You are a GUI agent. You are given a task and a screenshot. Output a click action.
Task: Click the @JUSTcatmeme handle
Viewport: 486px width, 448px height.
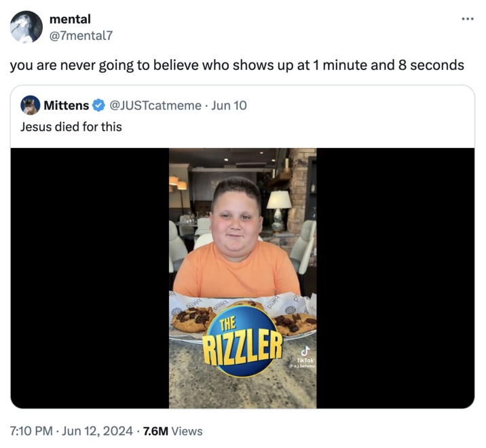click(155, 105)
